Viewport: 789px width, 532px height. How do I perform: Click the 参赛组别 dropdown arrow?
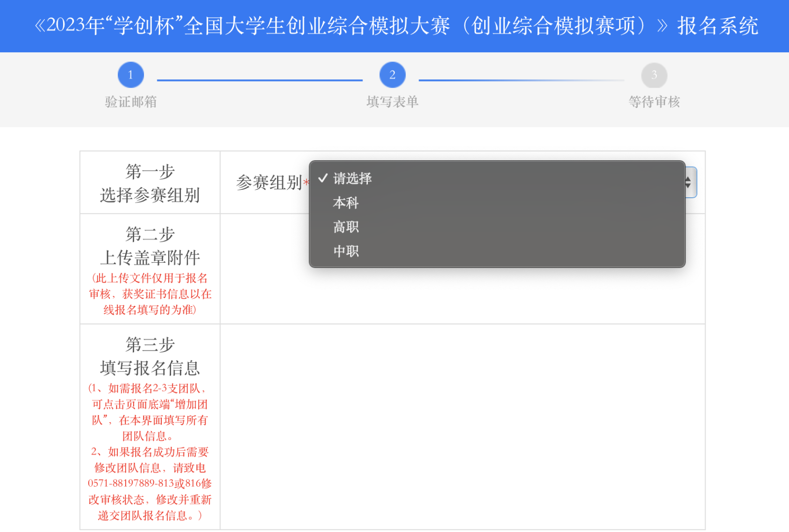689,182
